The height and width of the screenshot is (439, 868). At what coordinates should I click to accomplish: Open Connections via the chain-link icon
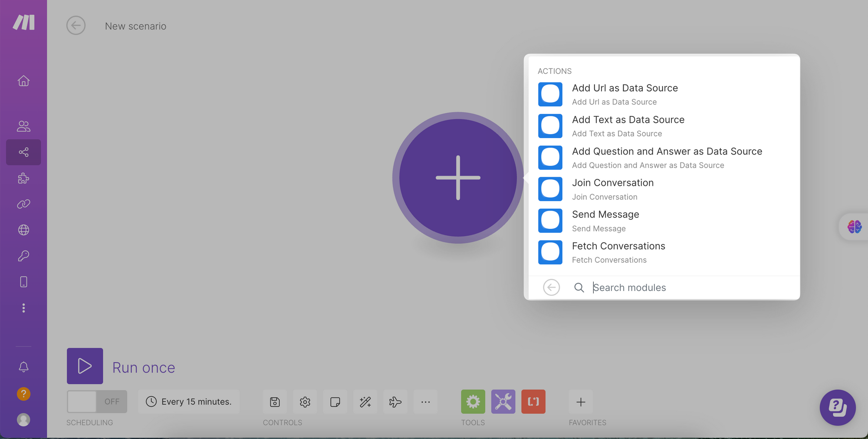pos(23,204)
